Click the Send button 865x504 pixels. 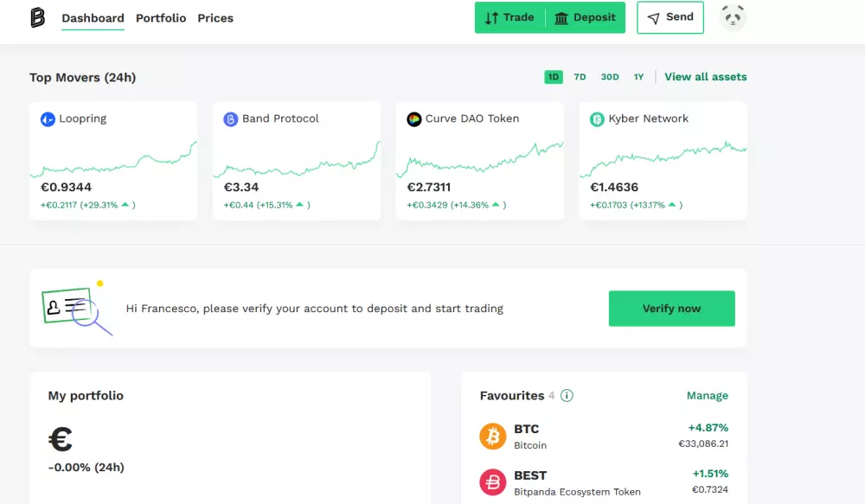pos(670,17)
